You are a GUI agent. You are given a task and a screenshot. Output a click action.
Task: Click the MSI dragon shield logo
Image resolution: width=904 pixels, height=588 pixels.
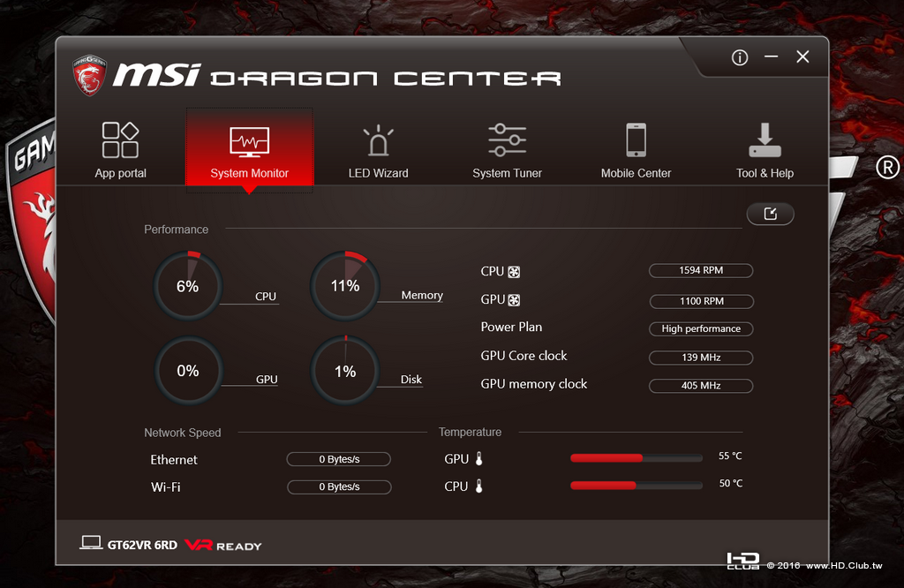coord(89,75)
